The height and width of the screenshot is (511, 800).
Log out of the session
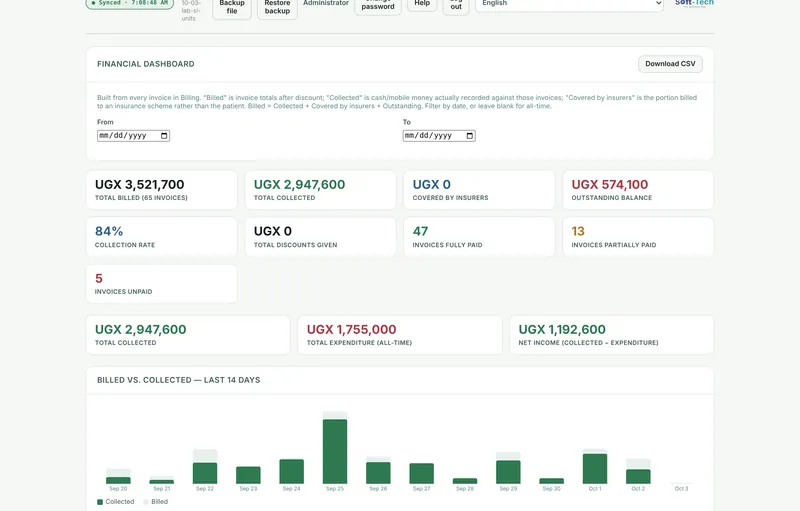point(456,5)
